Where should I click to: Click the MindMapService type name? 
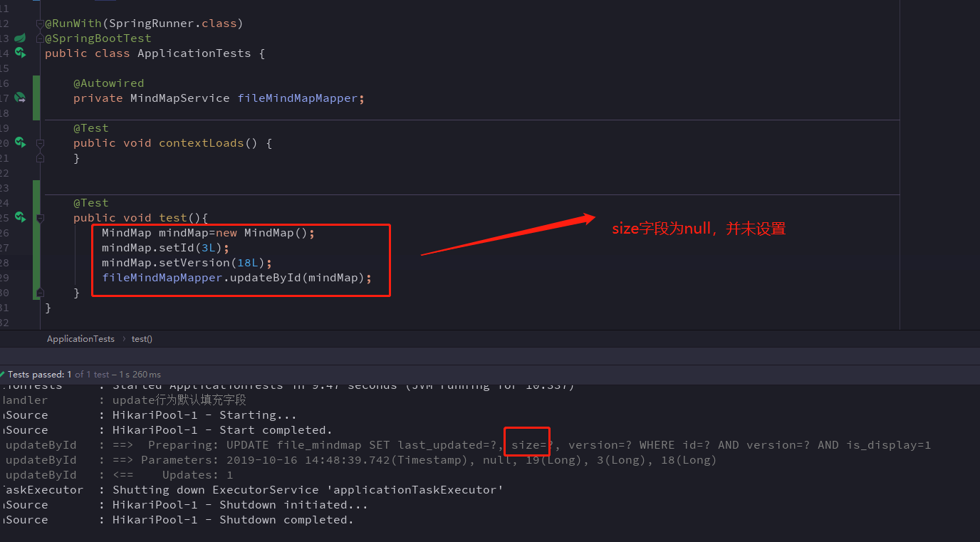(180, 98)
